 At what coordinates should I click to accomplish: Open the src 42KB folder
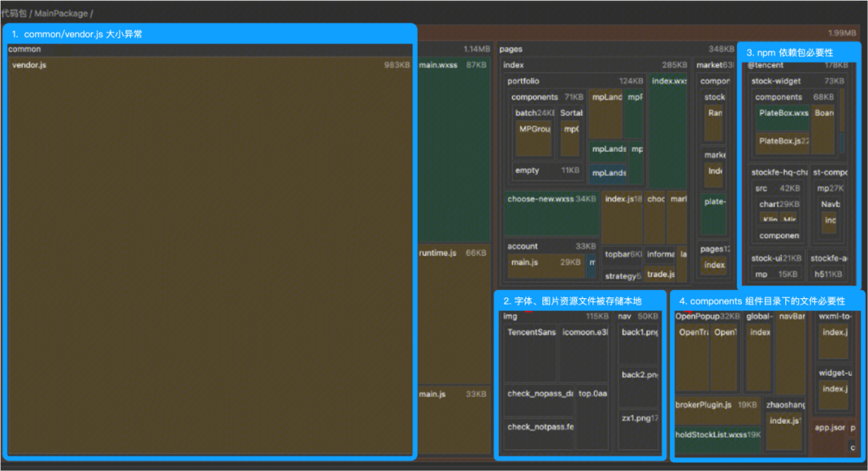click(x=777, y=188)
